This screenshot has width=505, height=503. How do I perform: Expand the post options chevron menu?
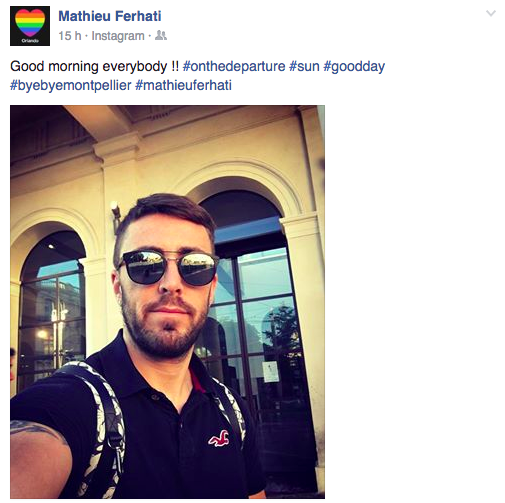tap(491, 13)
